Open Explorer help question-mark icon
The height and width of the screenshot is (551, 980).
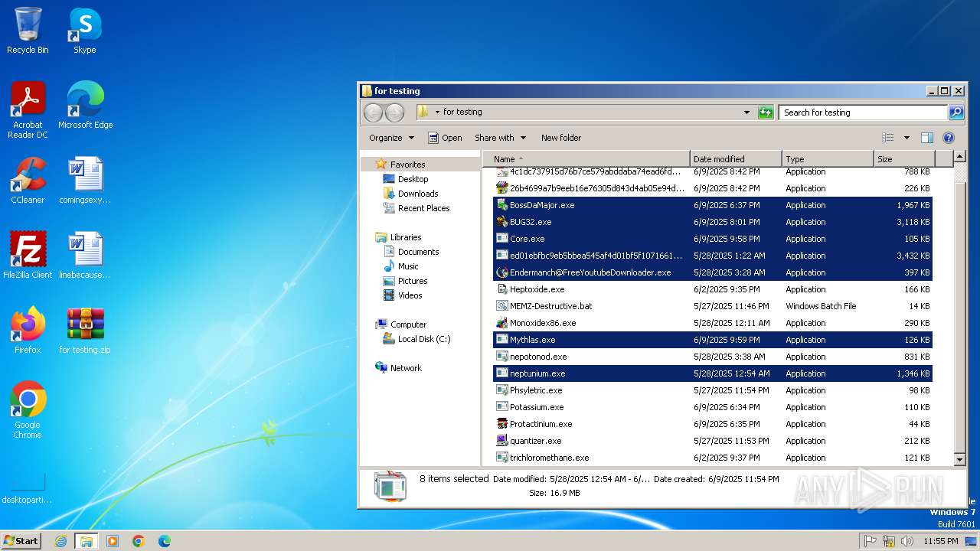[948, 138]
